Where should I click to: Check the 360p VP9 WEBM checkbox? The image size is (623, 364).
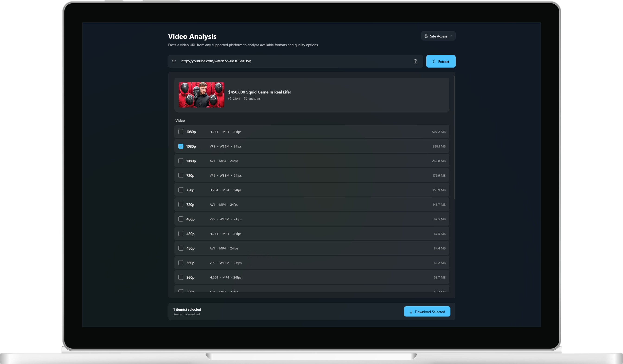(181, 263)
